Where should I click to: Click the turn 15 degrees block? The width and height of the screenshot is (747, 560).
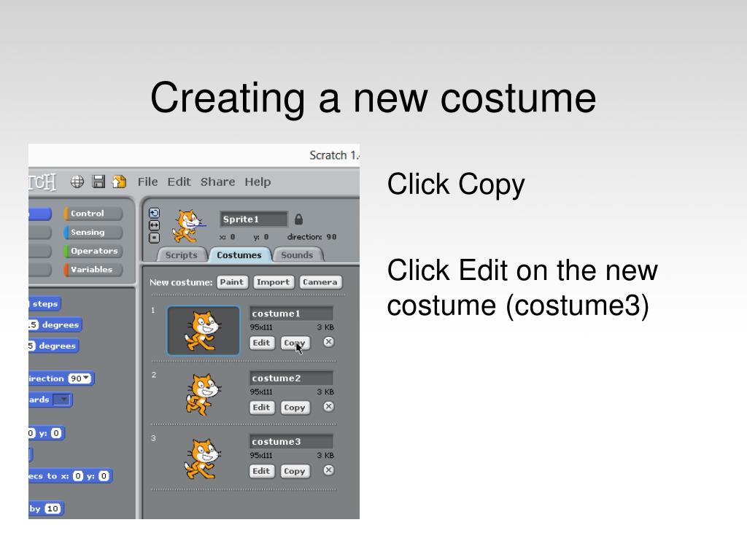(55, 324)
